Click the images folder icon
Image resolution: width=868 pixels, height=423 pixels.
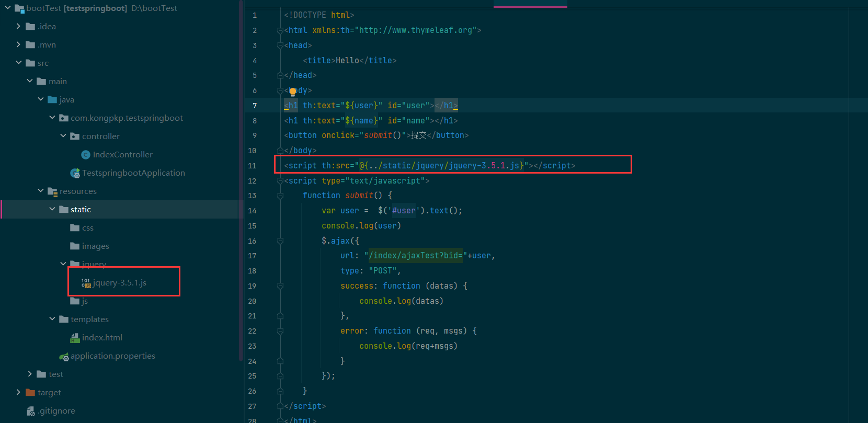[75, 246]
